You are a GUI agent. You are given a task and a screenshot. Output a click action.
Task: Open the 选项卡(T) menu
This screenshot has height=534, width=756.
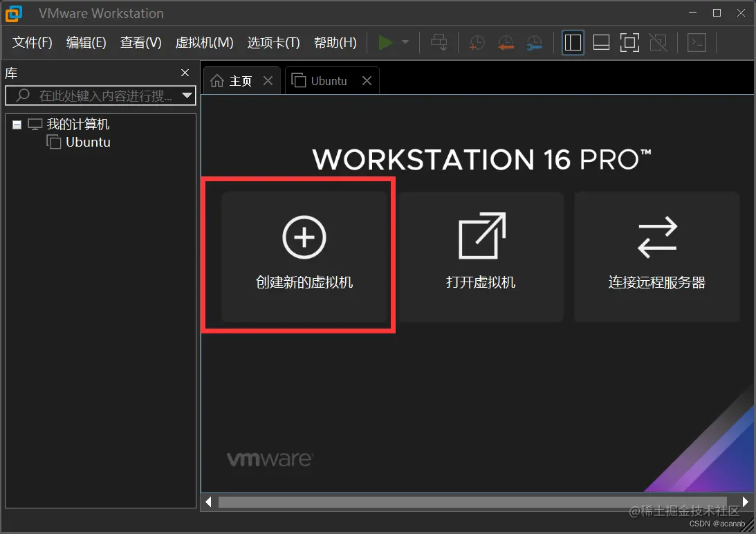coord(273,42)
